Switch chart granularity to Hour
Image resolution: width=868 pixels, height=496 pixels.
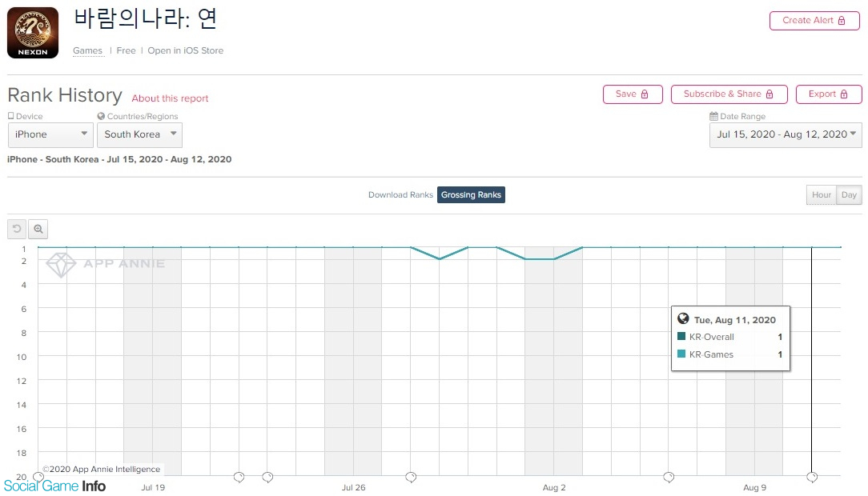pos(821,194)
